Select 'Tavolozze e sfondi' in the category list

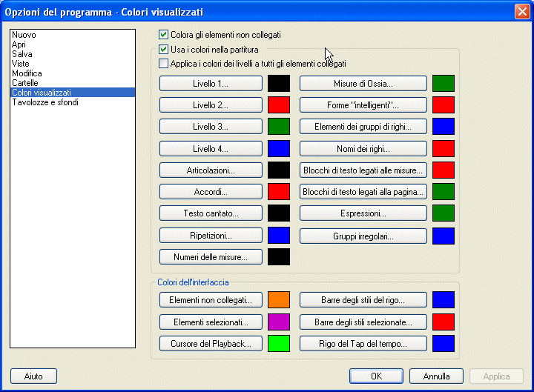[45, 102]
